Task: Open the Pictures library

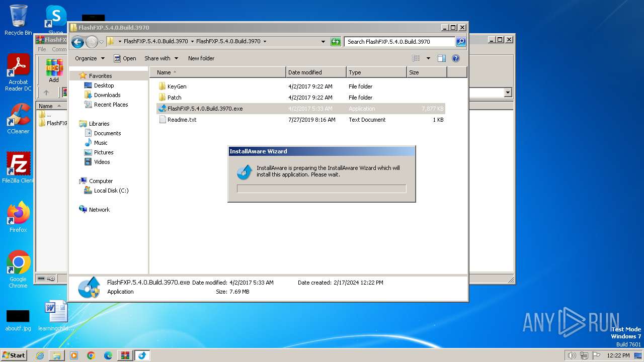Action: point(104,152)
